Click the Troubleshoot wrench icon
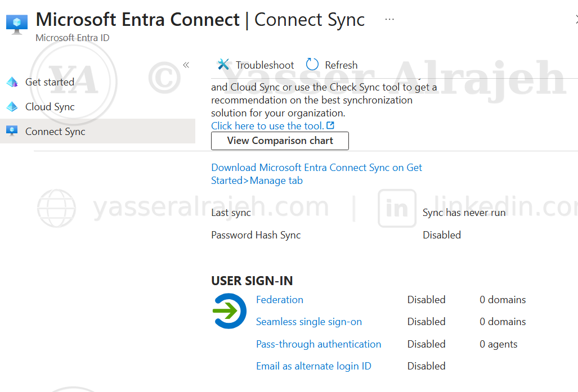578x392 pixels. [x=223, y=65]
